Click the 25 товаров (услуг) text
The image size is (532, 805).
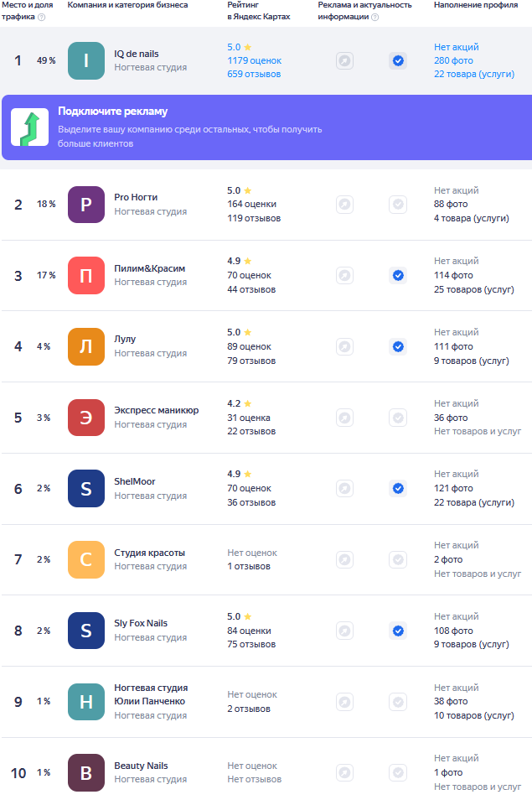(474, 289)
